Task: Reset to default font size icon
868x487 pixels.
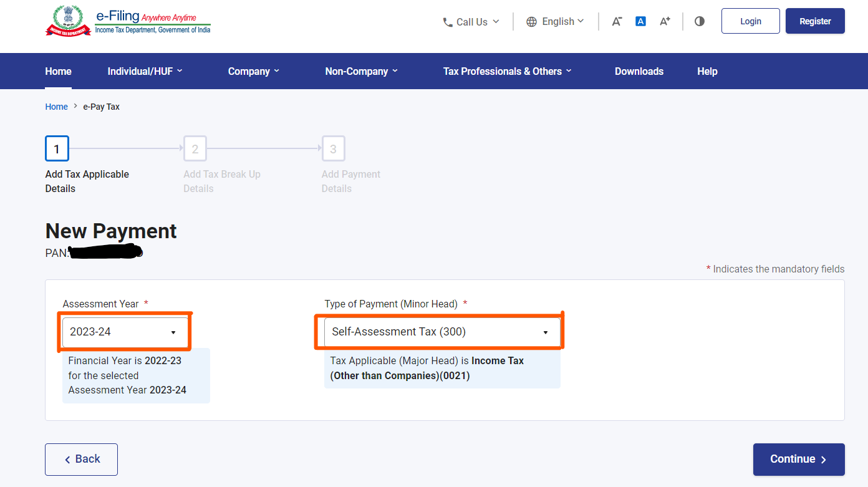Action: coord(640,21)
